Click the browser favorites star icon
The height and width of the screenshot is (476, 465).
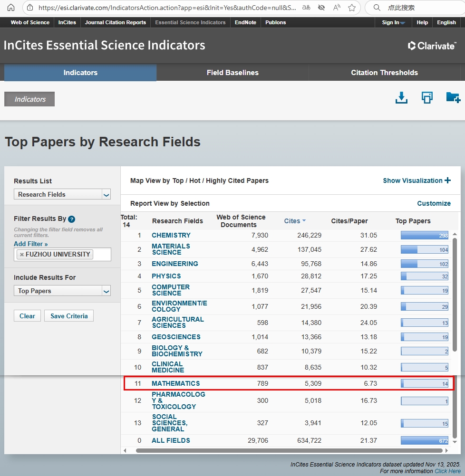pyautogui.click(x=352, y=8)
